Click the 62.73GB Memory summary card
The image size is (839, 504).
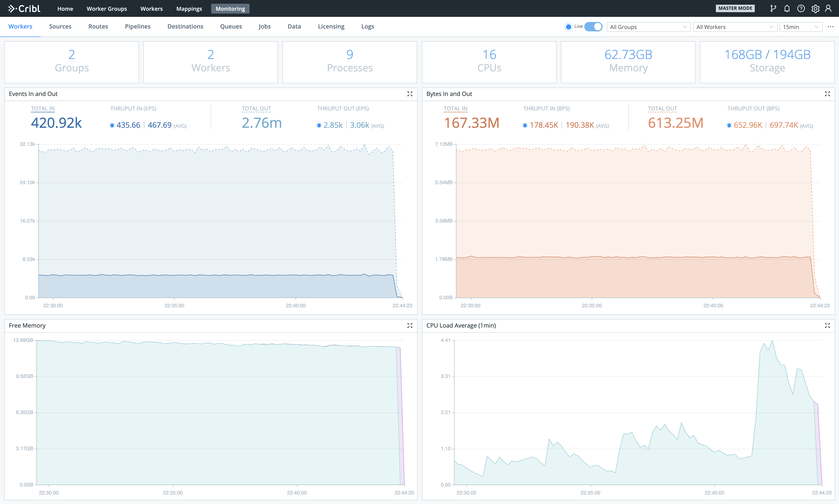point(628,62)
